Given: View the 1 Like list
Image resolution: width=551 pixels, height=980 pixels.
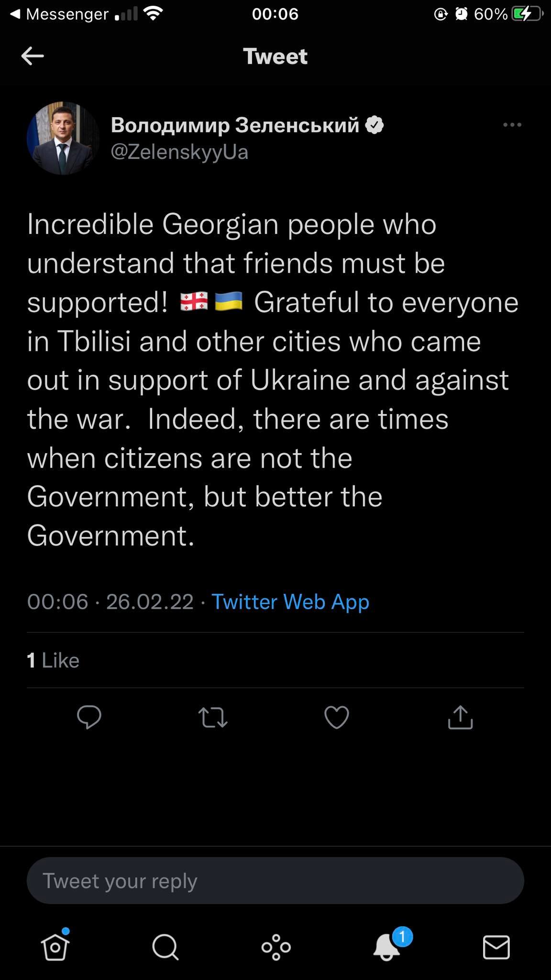Looking at the screenshot, I should 53,660.
